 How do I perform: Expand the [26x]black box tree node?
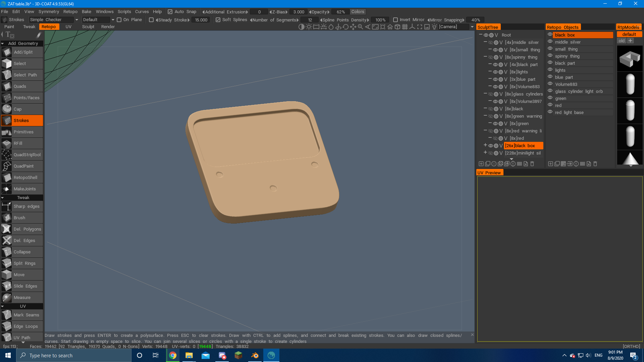point(485,145)
